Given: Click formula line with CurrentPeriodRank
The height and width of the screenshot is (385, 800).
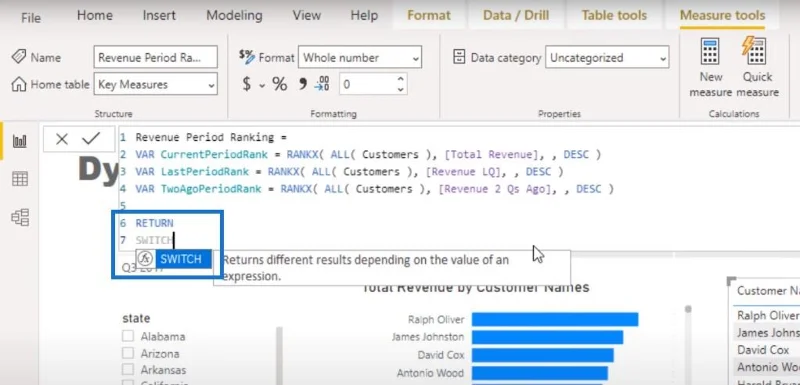Looking at the screenshot, I should click(x=368, y=155).
